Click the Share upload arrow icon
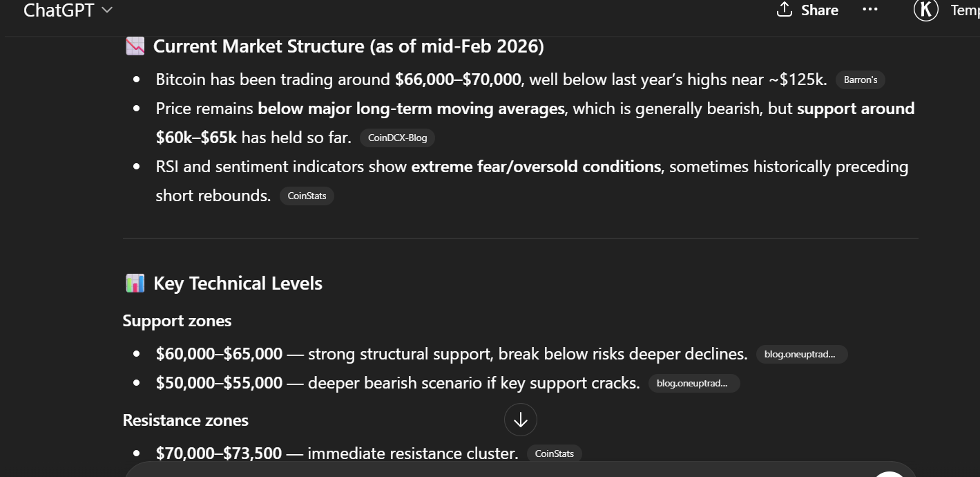Screen dimensions: 980x477 point(784,10)
